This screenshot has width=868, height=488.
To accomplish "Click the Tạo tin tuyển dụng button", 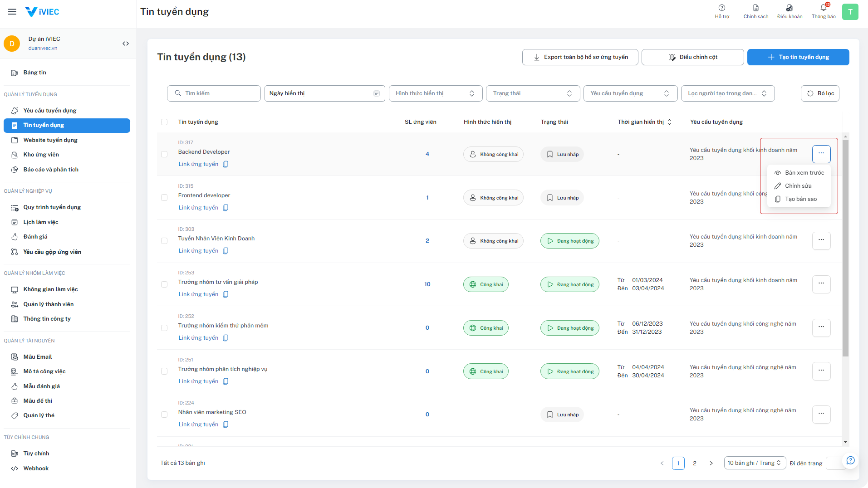I will coord(798,57).
